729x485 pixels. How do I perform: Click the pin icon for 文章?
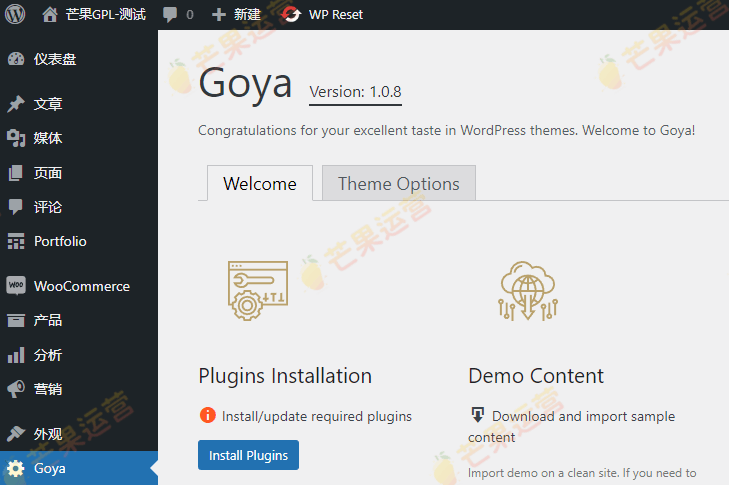pos(16,104)
